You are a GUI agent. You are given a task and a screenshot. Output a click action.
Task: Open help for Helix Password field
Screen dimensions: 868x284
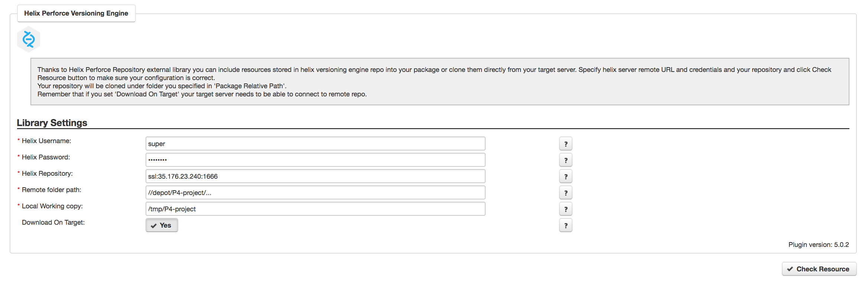[565, 160]
